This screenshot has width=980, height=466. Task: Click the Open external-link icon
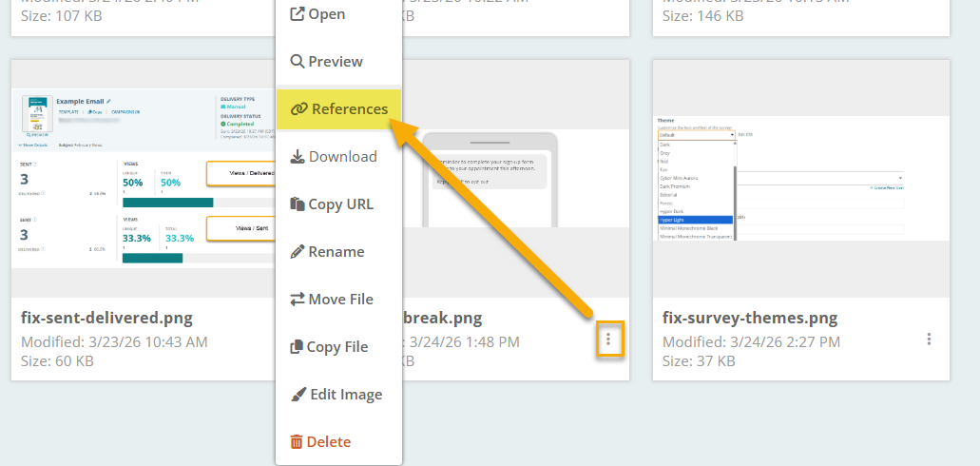tap(297, 14)
